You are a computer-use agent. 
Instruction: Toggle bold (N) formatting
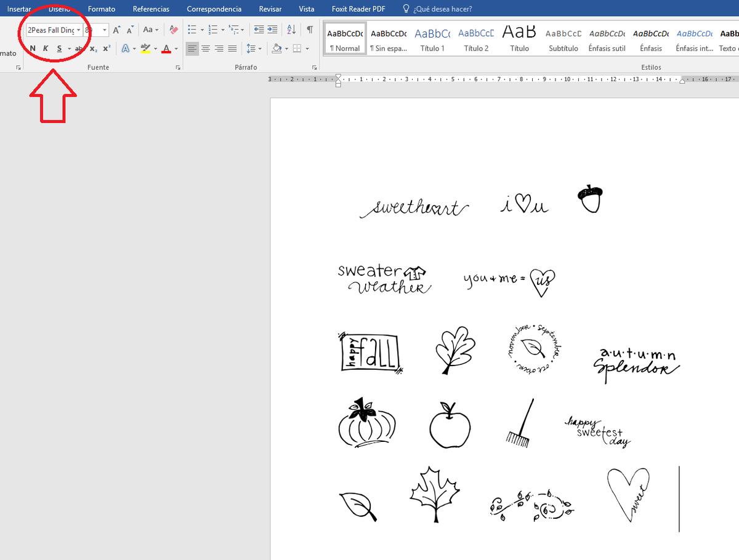(33, 49)
